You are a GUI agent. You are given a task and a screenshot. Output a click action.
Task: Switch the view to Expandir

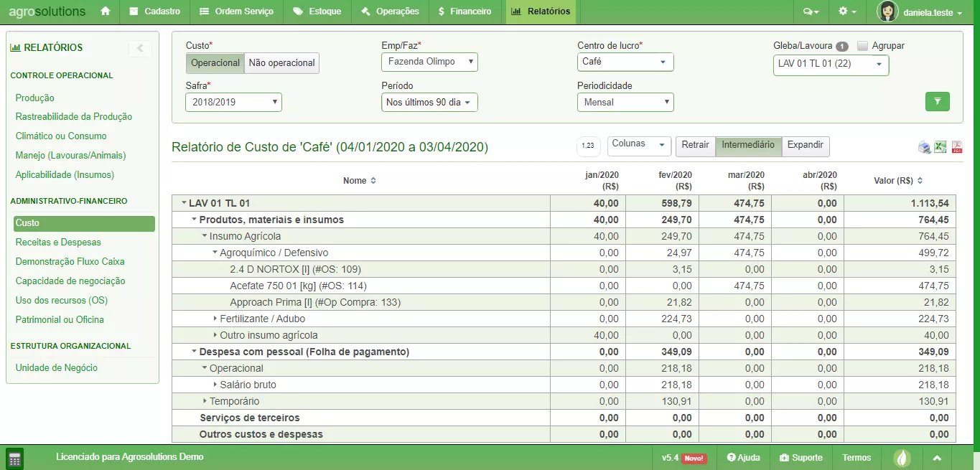click(x=805, y=145)
